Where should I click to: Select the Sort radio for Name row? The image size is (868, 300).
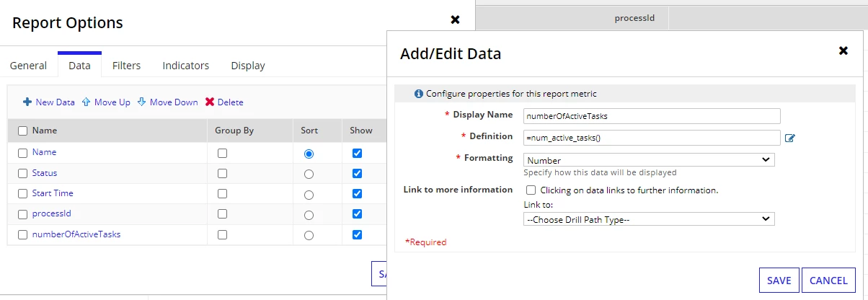tap(309, 154)
